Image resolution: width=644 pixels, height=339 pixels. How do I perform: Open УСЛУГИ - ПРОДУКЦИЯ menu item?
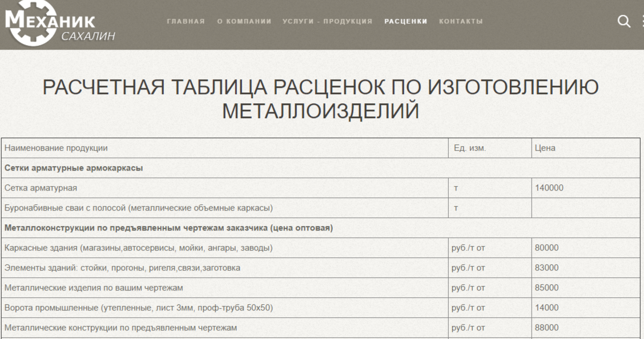coord(327,21)
